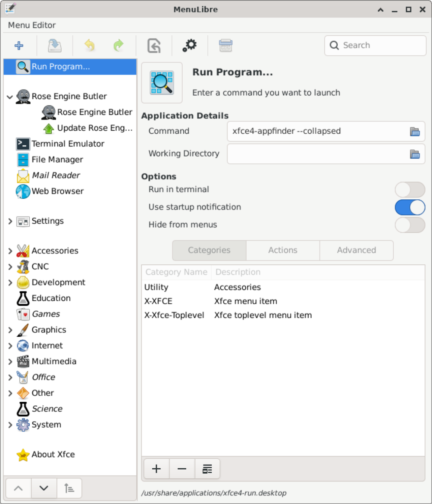The width and height of the screenshot is (432, 504).
Task: Select Terminal Emulator in the tree
Action: coord(70,144)
